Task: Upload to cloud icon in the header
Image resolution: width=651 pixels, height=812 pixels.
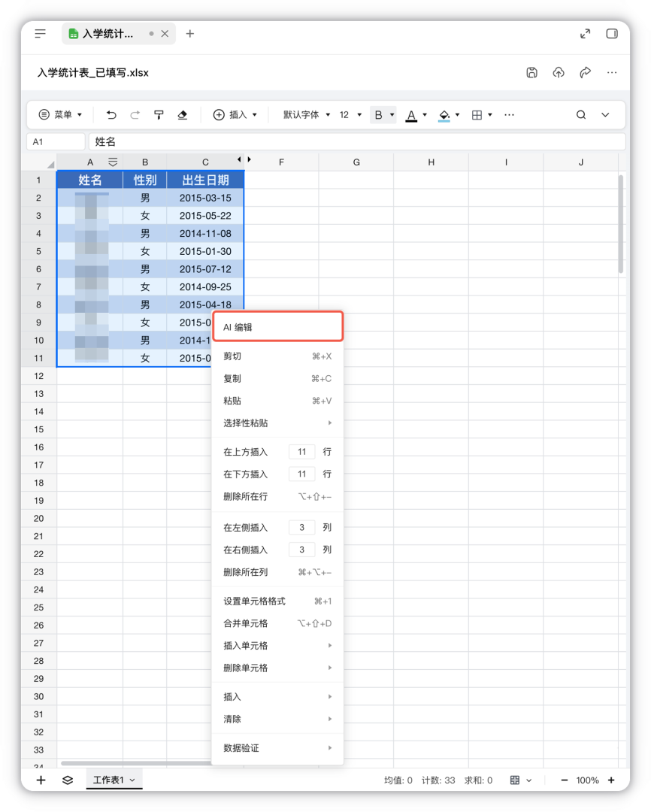Action: point(559,72)
